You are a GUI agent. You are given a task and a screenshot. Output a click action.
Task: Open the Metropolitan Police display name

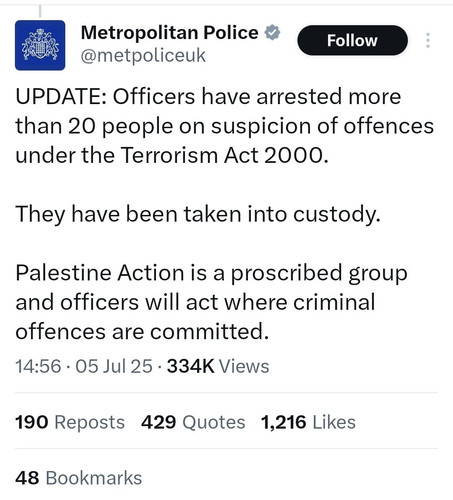tap(170, 32)
